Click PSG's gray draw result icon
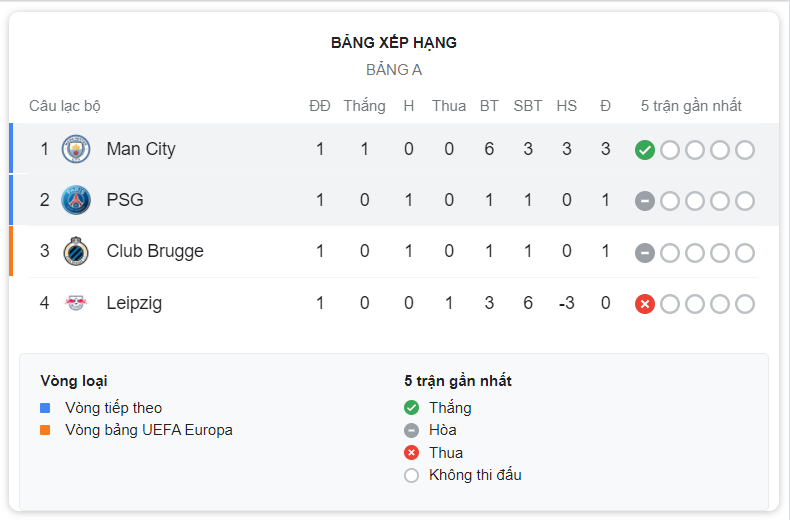 tap(644, 201)
